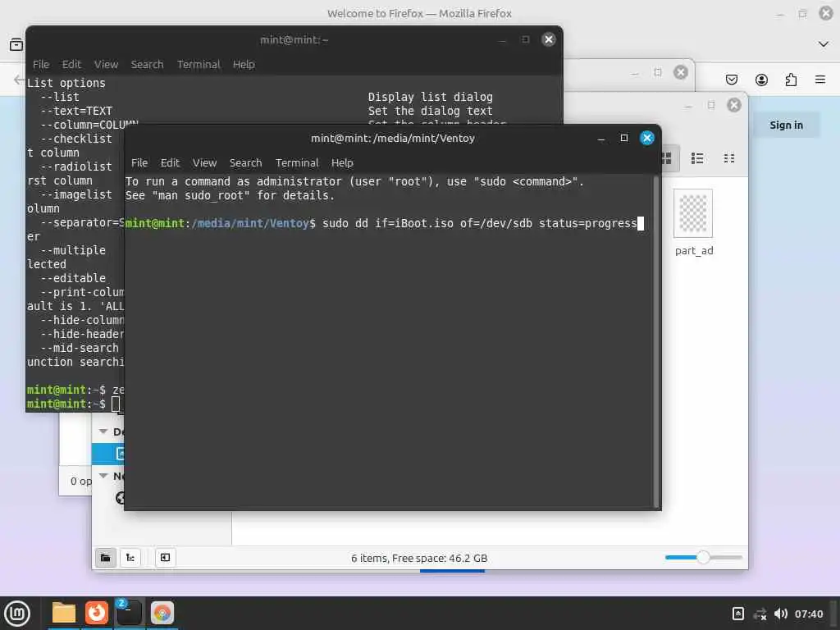The width and height of the screenshot is (840, 630).
Task: Click the 07:40 clock in the panel
Action: coord(808,614)
